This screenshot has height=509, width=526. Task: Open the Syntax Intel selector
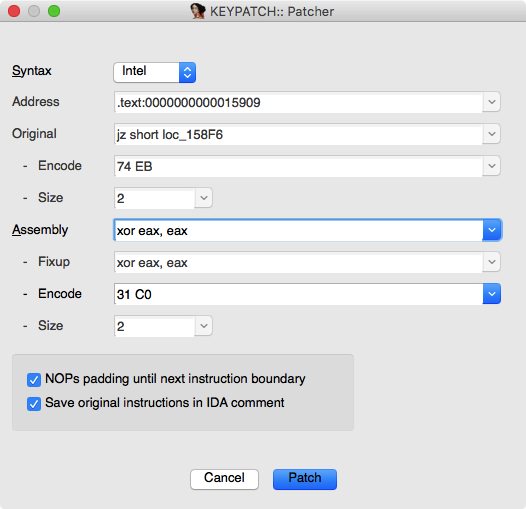pos(155,72)
